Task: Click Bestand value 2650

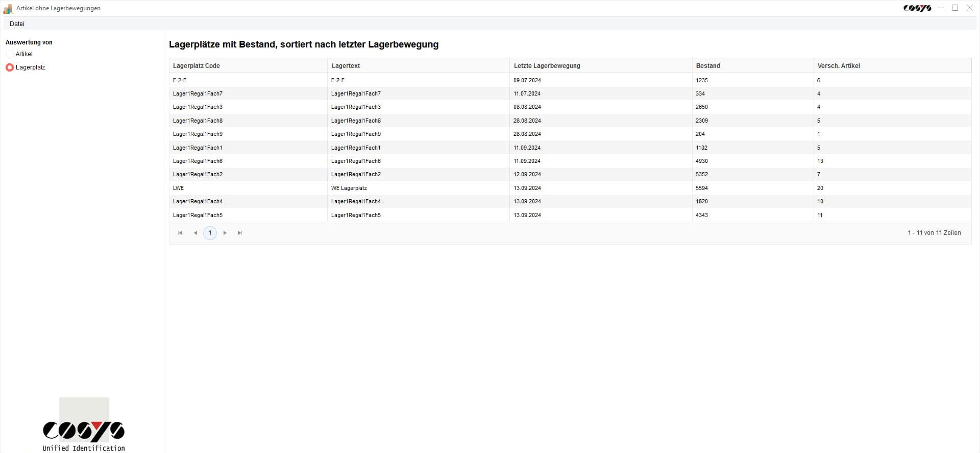Action: pyautogui.click(x=702, y=107)
